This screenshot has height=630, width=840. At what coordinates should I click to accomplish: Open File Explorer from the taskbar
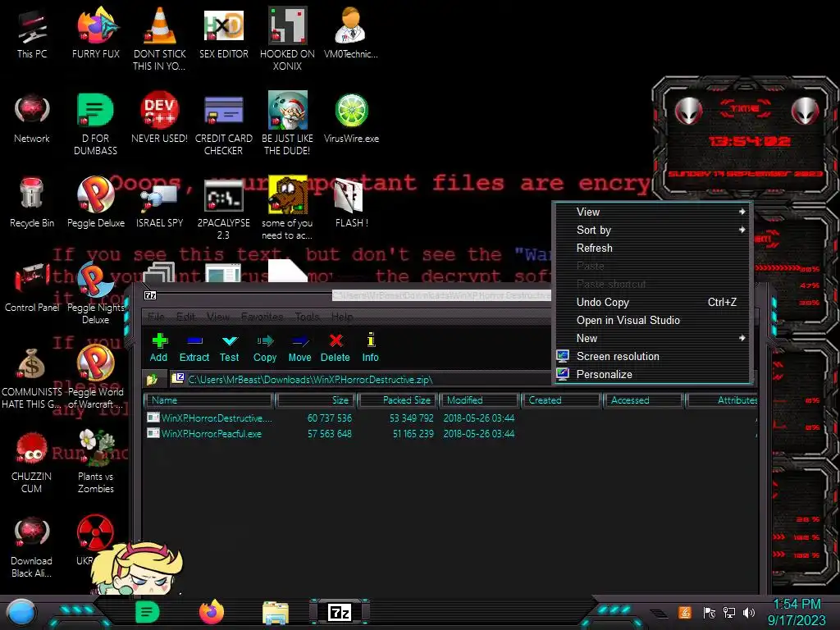[276, 613]
